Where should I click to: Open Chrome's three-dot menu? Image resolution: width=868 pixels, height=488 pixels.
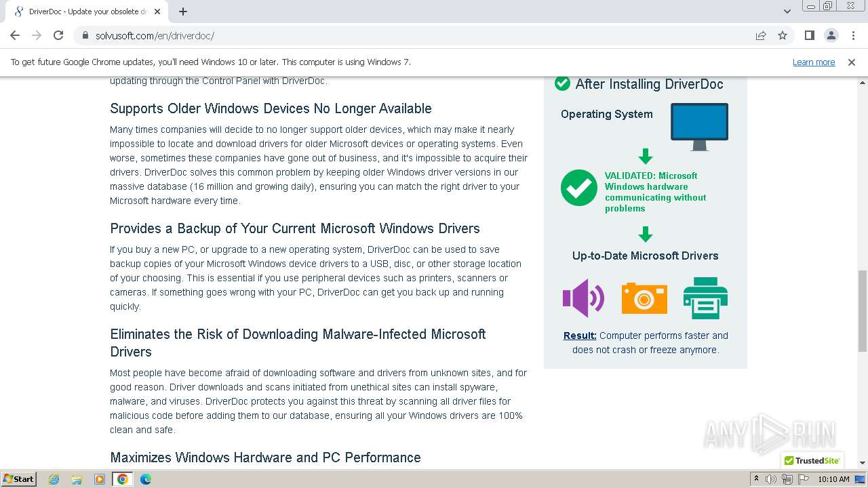pos(852,35)
